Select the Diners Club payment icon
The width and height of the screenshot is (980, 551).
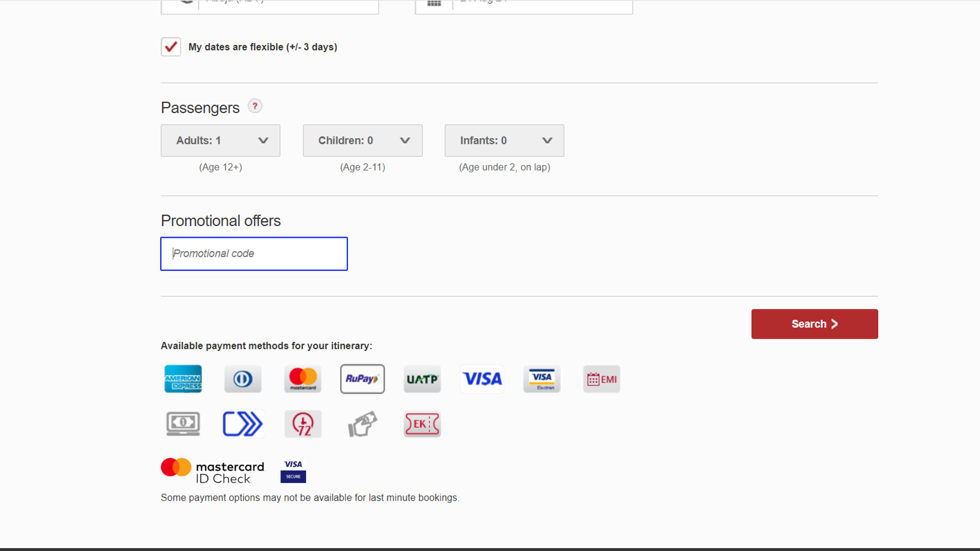pos(243,379)
